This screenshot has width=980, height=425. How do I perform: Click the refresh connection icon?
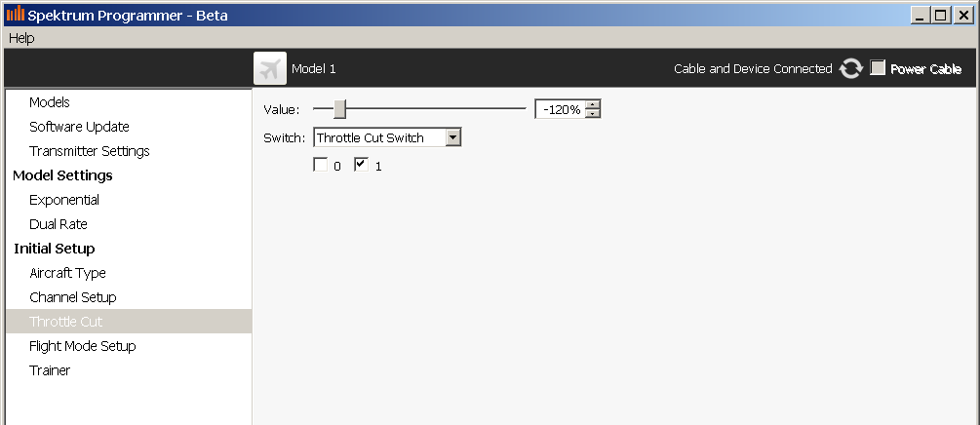click(851, 68)
